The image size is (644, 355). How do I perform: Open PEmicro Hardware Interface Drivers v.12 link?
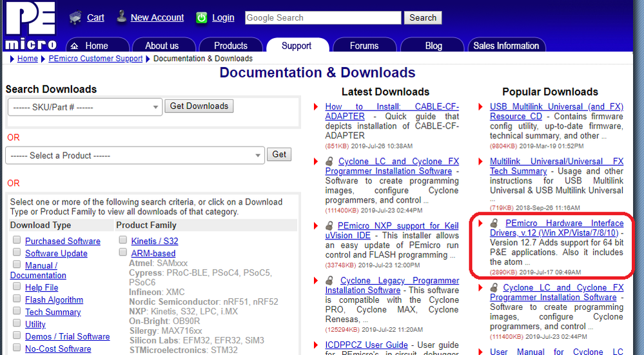coord(556,228)
